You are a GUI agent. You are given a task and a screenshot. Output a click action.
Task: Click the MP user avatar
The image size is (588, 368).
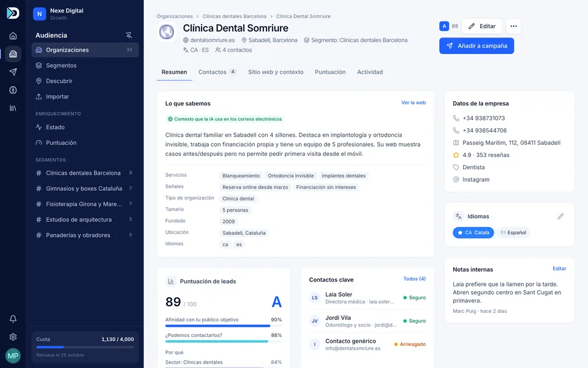pos(13,356)
